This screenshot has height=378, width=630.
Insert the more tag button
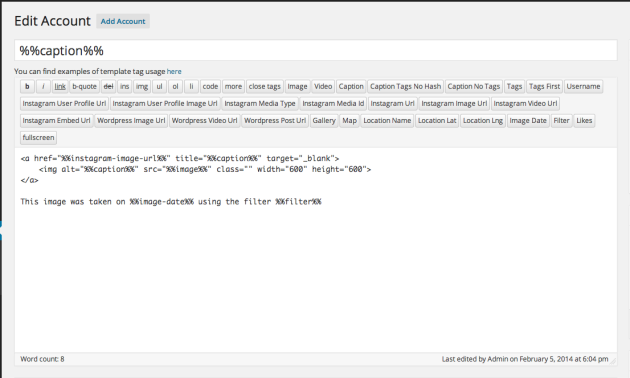tap(233, 86)
